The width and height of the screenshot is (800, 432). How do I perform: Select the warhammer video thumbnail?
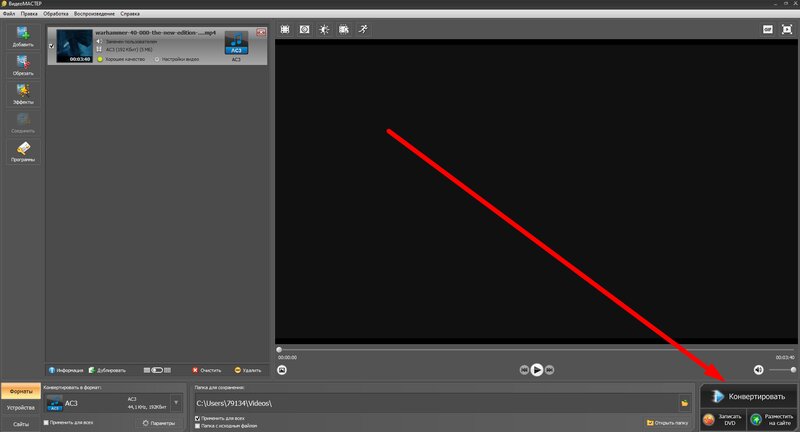pyautogui.click(x=74, y=46)
